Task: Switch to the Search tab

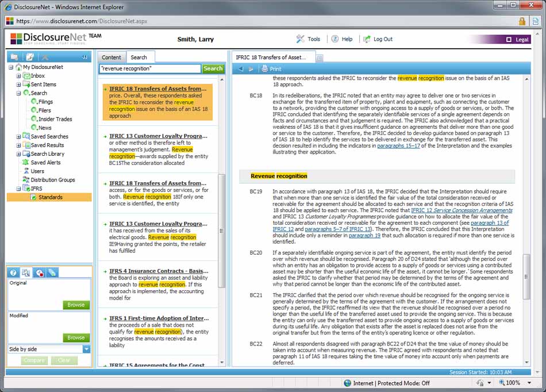Action: tap(139, 57)
